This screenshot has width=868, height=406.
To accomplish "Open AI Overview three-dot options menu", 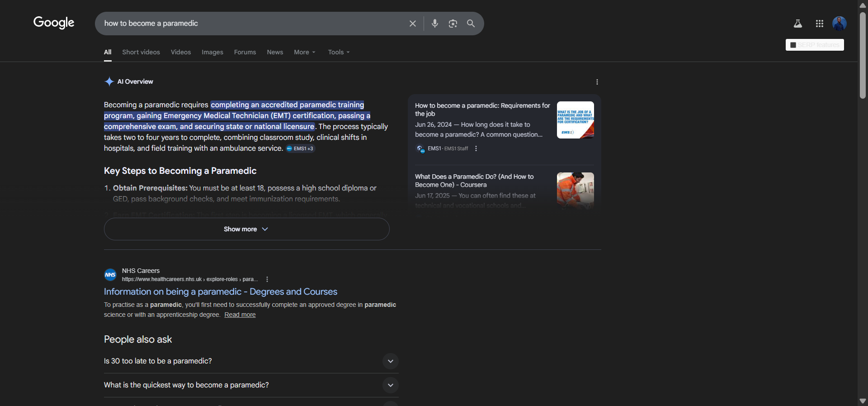I will click(x=597, y=82).
